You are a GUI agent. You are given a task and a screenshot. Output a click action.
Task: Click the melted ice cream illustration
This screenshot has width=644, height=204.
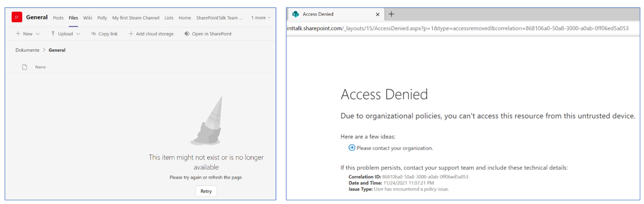(206, 121)
